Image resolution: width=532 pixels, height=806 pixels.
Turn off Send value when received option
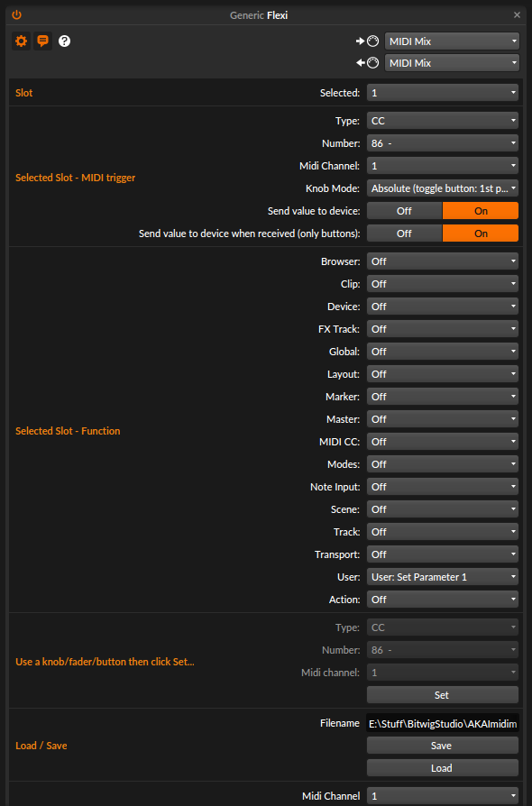404,234
